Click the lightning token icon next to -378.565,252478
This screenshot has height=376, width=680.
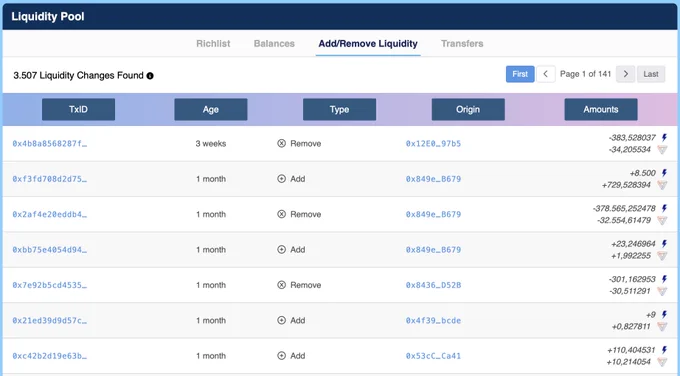point(664,208)
